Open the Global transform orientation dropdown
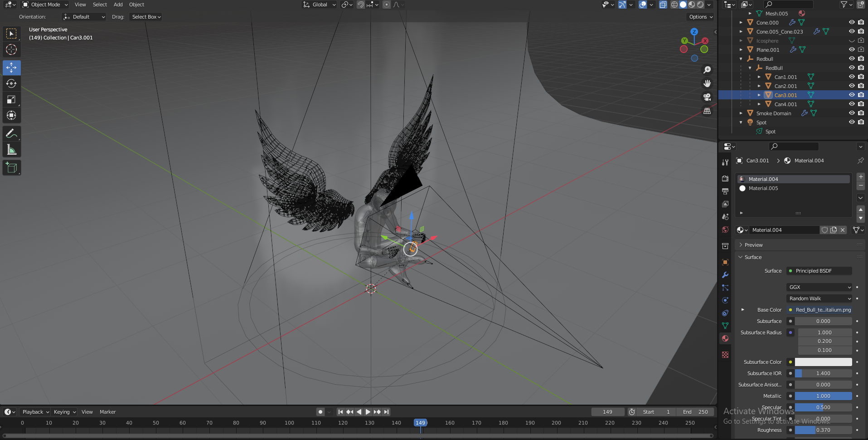This screenshot has height=440, width=868. [x=320, y=5]
